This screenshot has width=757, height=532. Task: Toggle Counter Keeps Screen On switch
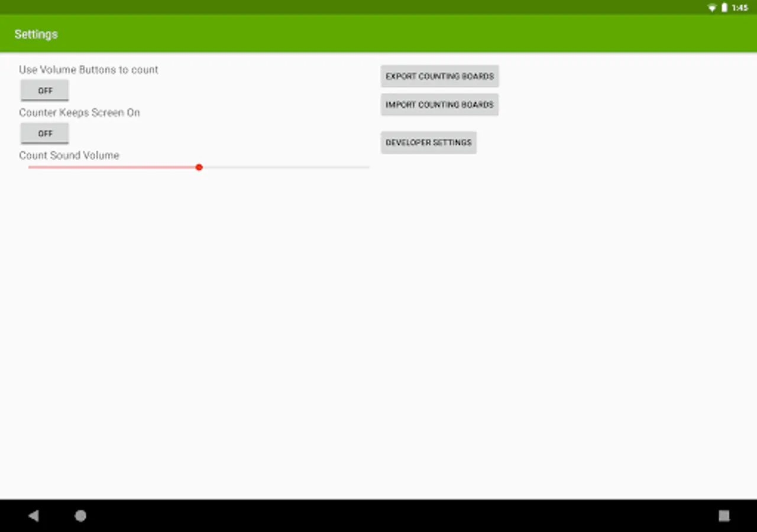(x=45, y=134)
